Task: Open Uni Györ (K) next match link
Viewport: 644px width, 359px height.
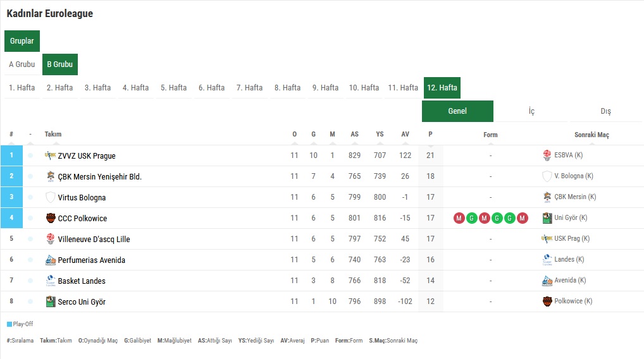Action: [571, 218]
